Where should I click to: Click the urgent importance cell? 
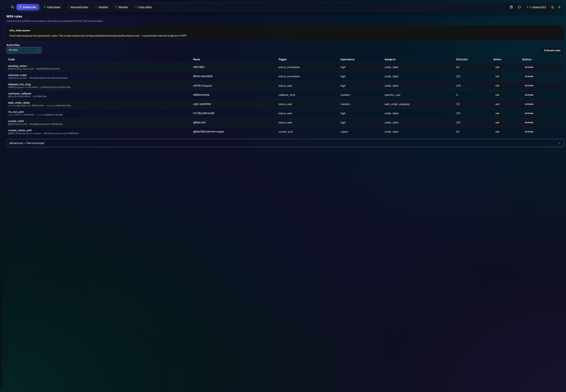tap(344, 132)
